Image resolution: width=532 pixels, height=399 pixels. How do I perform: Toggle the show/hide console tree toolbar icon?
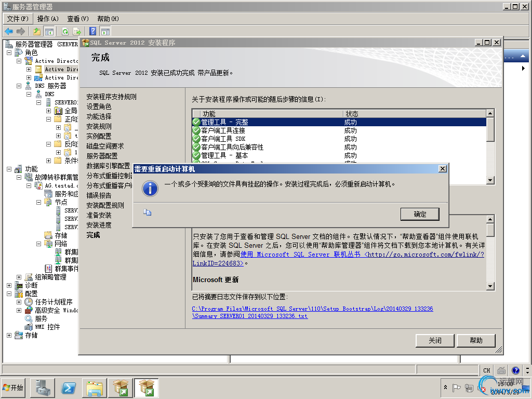pyautogui.click(x=49, y=32)
